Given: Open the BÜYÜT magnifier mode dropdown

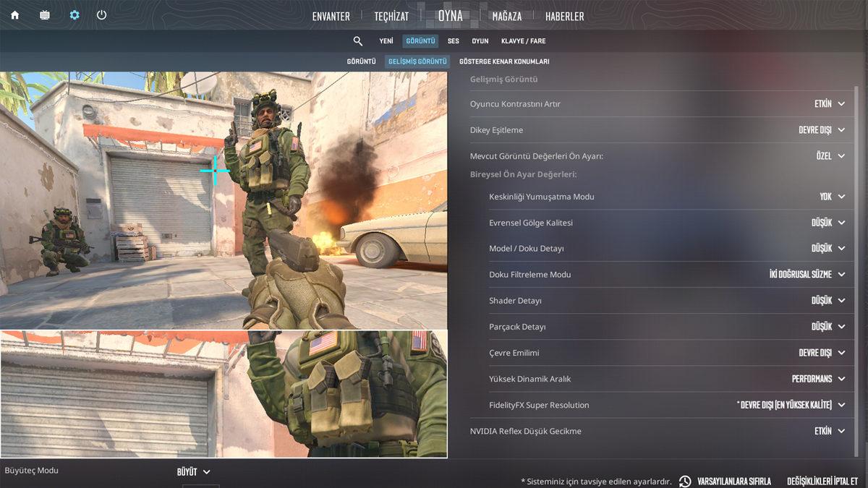Looking at the screenshot, I should click(x=192, y=471).
